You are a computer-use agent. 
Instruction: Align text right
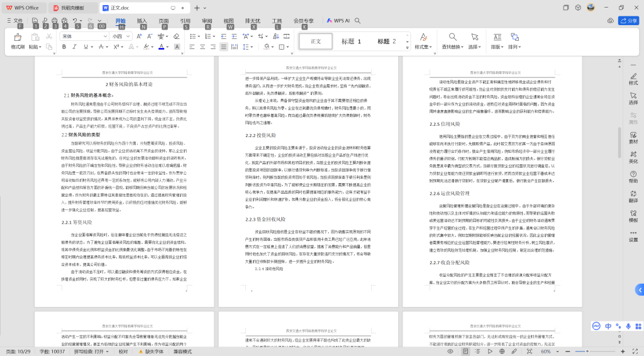pos(213,47)
